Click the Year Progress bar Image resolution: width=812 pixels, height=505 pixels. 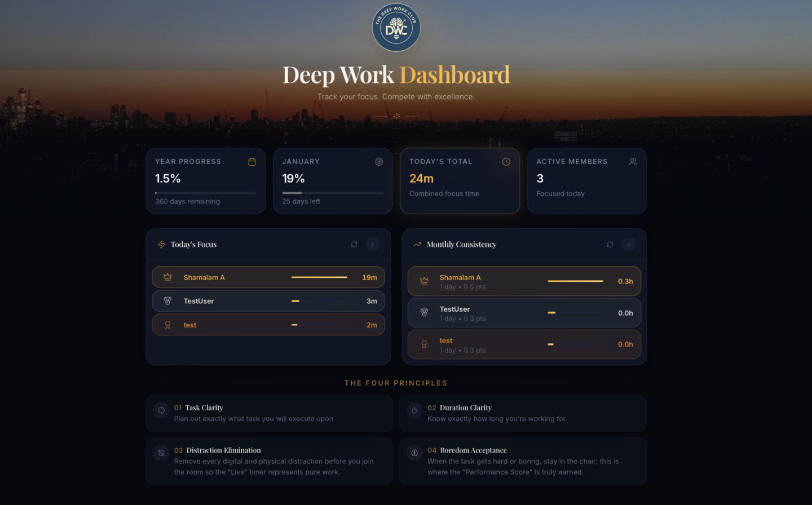pos(206,193)
